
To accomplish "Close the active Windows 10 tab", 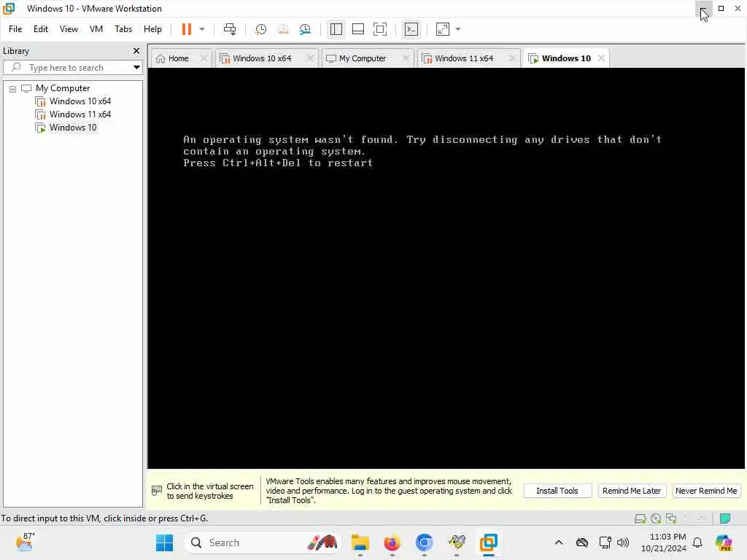I will pos(601,58).
